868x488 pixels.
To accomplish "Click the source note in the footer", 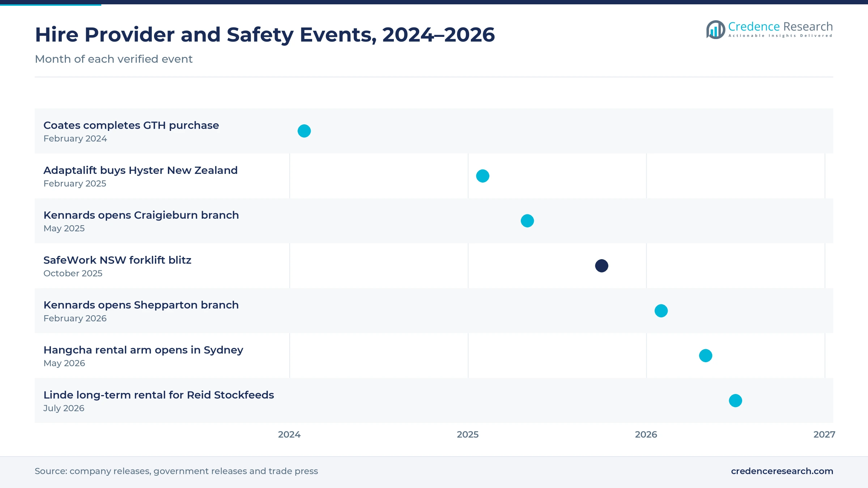I will coord(176,471).
